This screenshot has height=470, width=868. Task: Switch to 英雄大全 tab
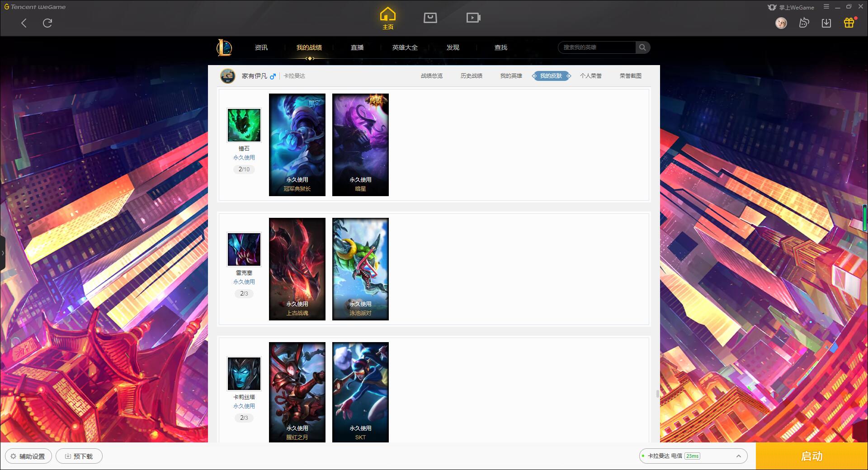(x=405, y=47)
